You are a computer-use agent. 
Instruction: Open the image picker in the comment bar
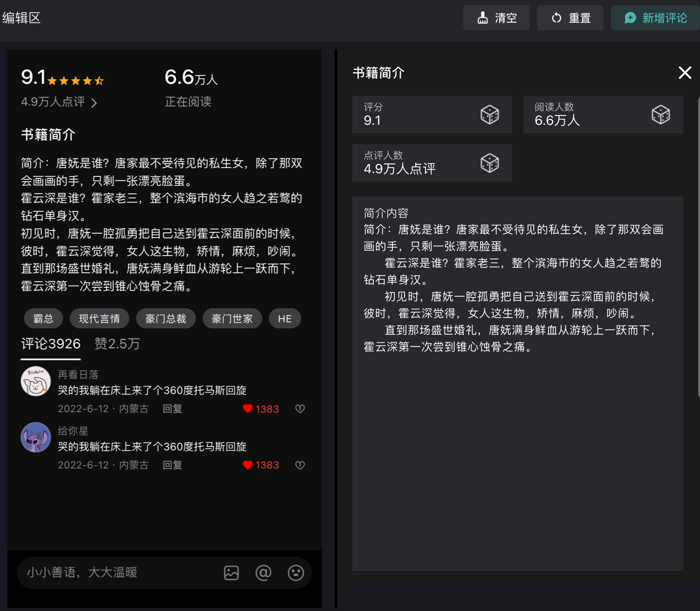tap(231, 573)
